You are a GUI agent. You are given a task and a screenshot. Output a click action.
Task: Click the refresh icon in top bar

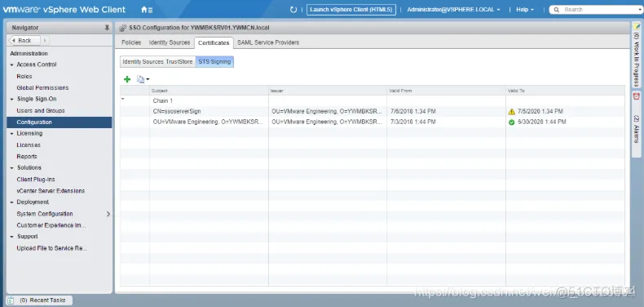click(x=293, y=10)
